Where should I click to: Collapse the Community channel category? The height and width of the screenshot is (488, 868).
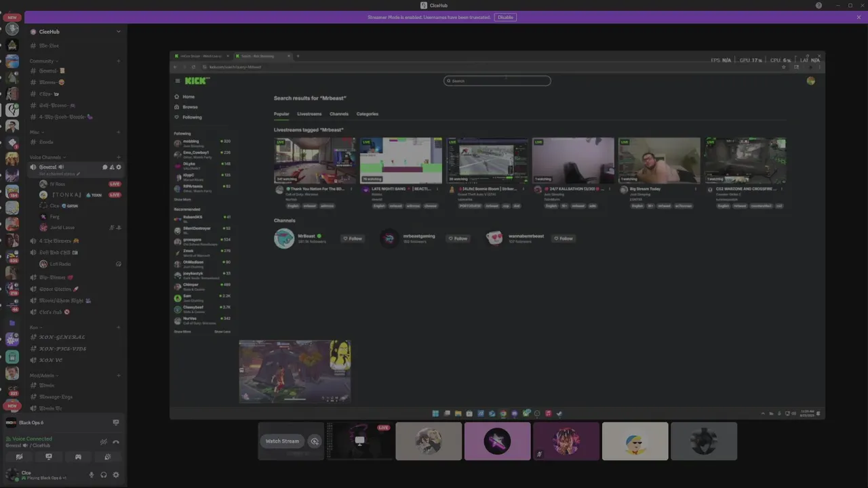click(43, 61)
